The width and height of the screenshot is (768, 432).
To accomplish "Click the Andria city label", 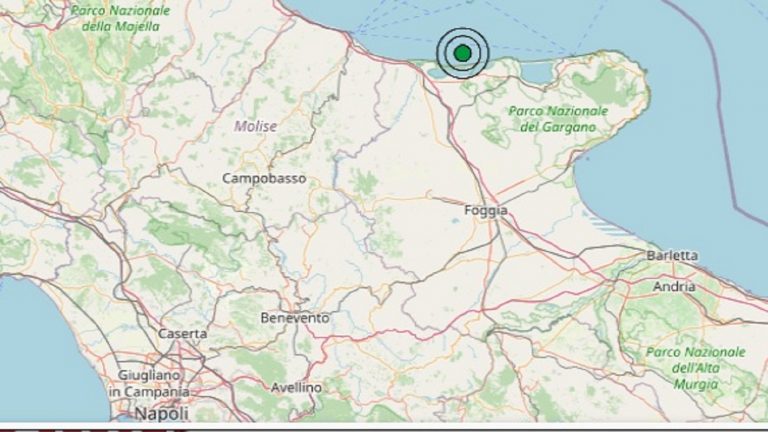I will [x=674, y=287].
